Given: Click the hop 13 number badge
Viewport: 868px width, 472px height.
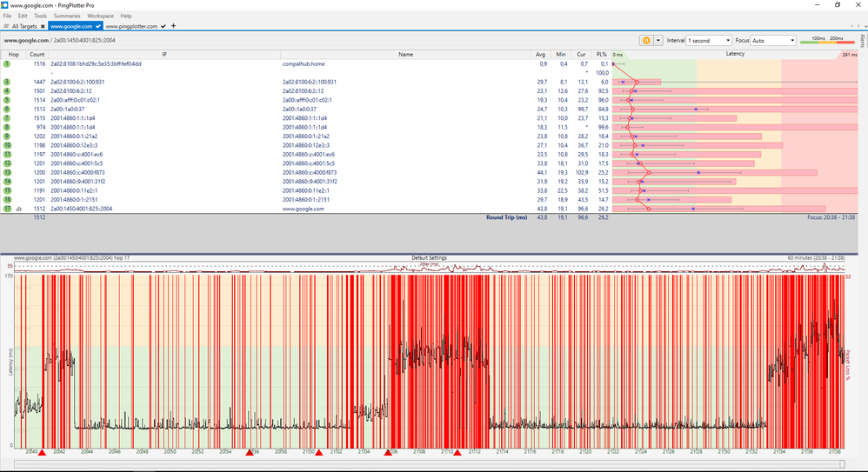Looking at the screenshot, I should point(7,172).
